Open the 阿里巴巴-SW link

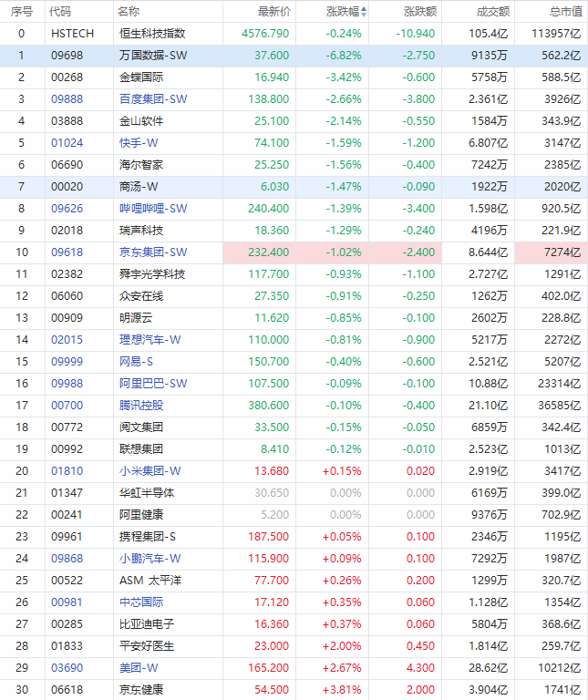pyautogui.click(x=153, y=384)
